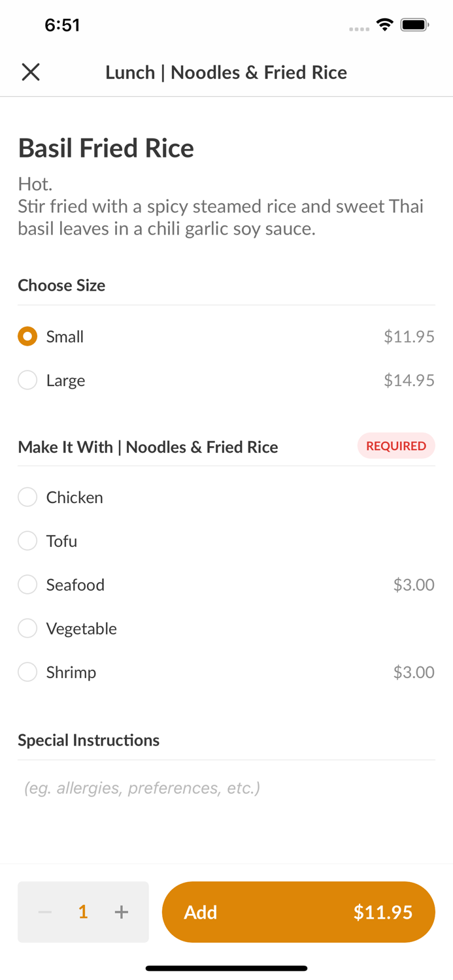Close the Basil Fried Rice detail view
453x980 pixels.
(31, 72)
